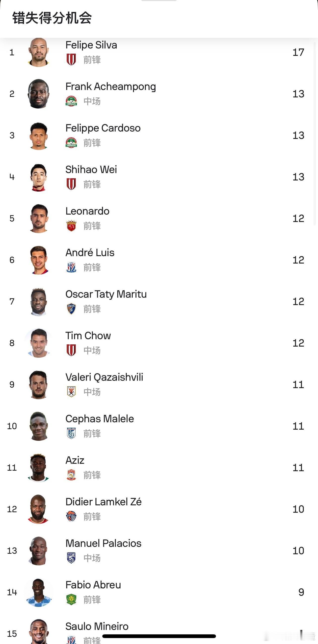The image size is (318, 644).
Task: Open Tim Chow's player photo
Action: point(38,343)
